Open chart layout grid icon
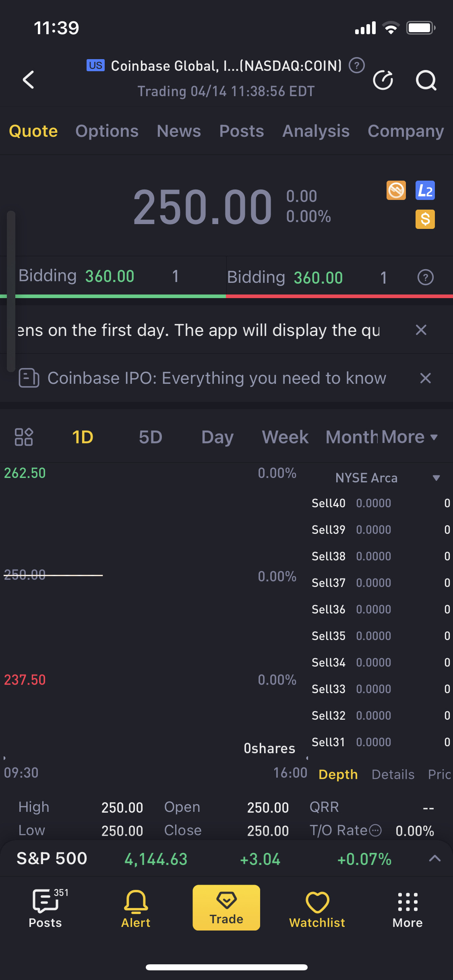 click(24, 437)
